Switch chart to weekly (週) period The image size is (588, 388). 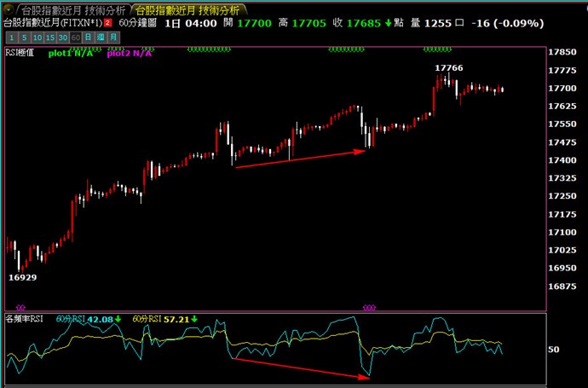(101, 38)
